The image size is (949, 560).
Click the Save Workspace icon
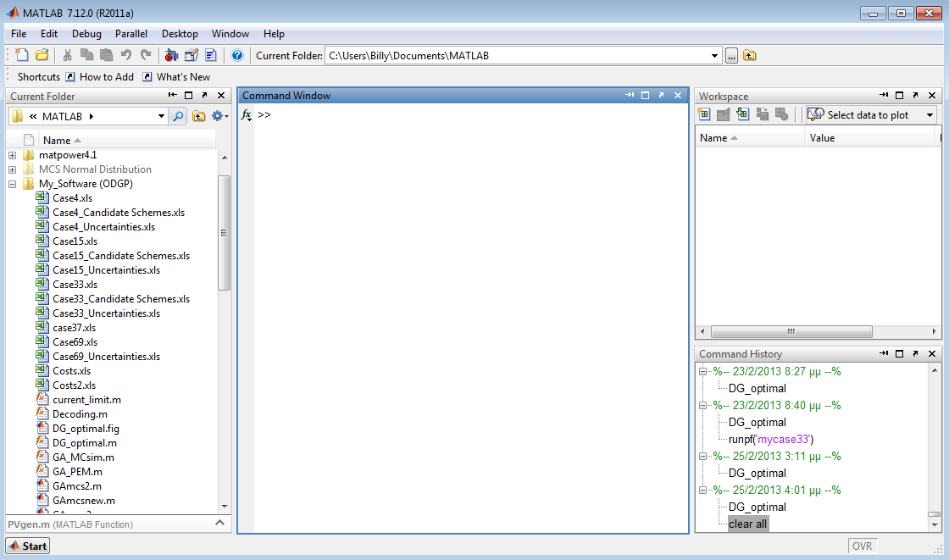[x=762, y=114]
